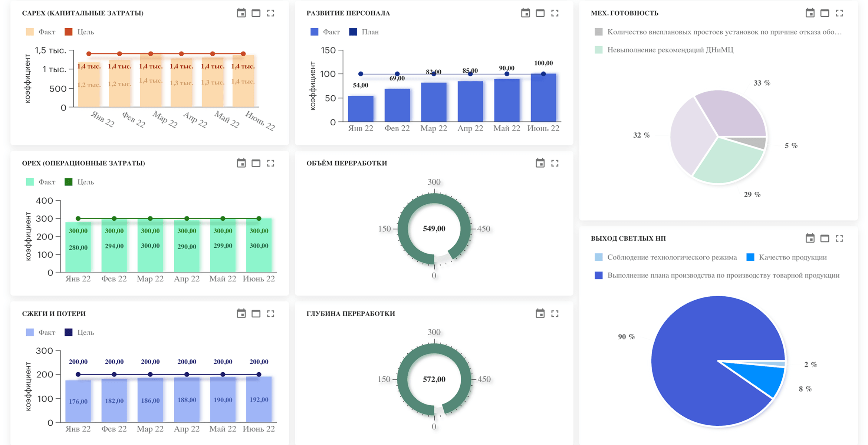Expand Выход светлых НП panel to fullscreen
The image size is (868, 445).
click(x=839, y=238)
